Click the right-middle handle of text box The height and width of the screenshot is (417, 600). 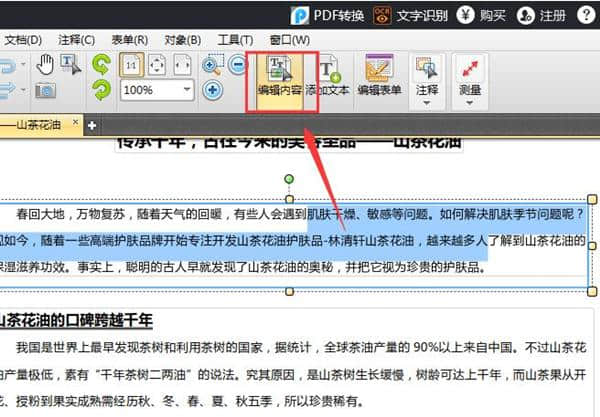[592, 246]
